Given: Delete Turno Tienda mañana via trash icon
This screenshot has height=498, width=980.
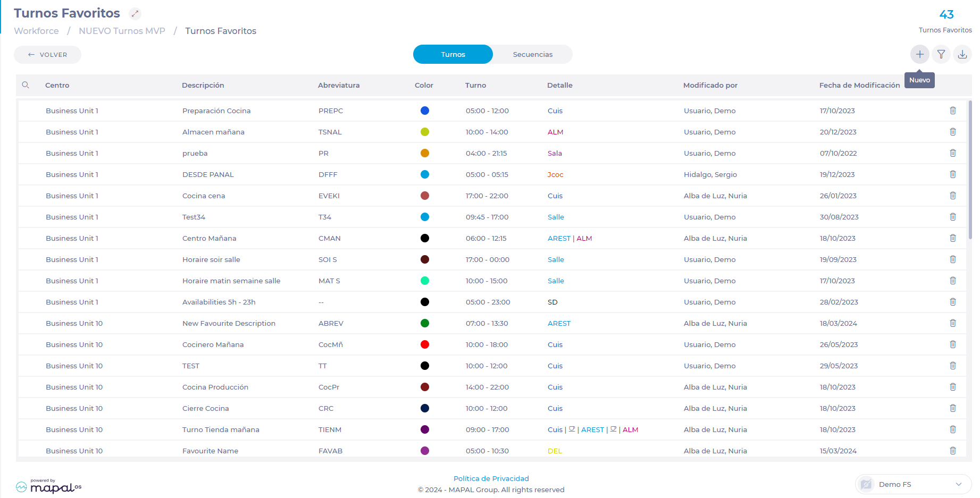Looking at the screenshot, I should (953, 429).
